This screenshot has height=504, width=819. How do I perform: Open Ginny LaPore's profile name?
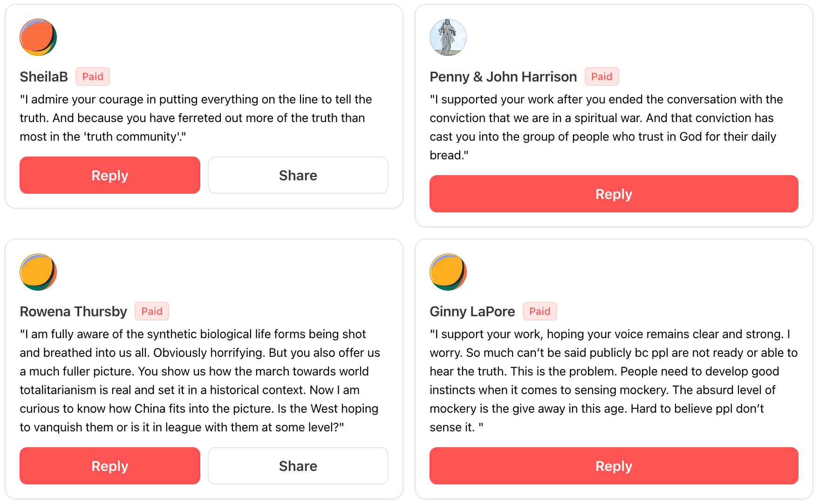pos(472,312)
